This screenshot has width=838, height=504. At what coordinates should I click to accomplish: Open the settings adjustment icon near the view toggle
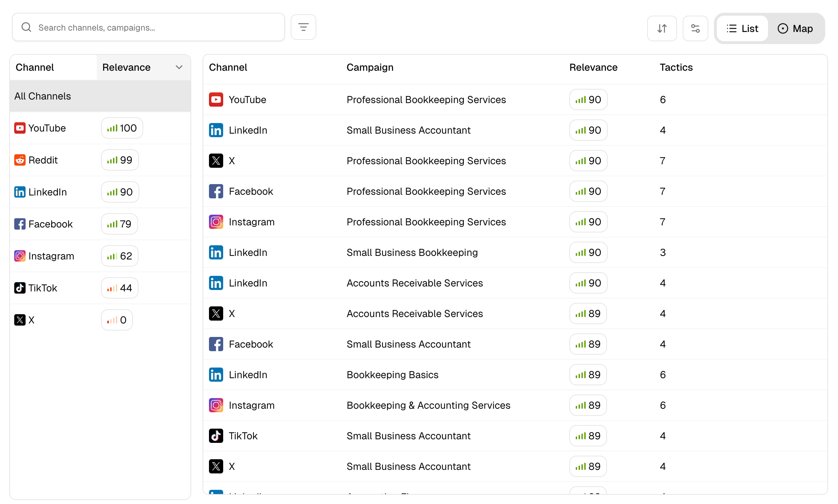(x=695, y=28)
